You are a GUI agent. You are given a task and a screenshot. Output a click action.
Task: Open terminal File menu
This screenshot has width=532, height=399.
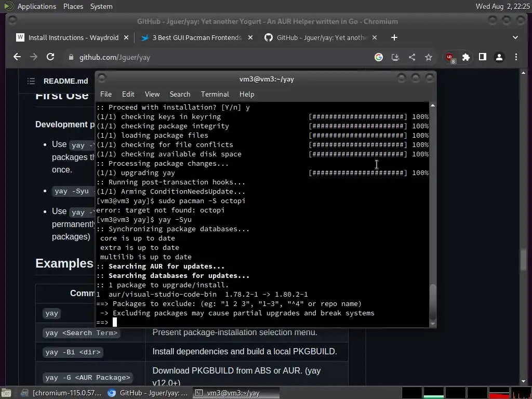(x=106, y=95)
